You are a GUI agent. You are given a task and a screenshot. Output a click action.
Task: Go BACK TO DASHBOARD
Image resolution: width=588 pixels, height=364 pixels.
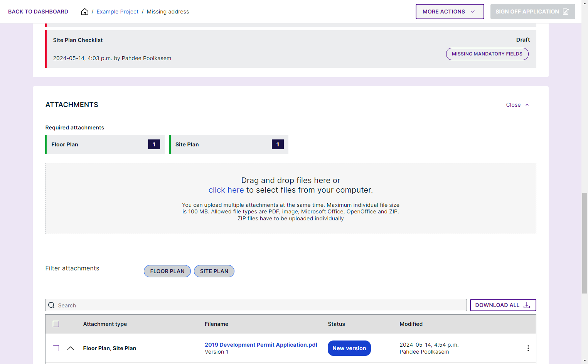38,12
